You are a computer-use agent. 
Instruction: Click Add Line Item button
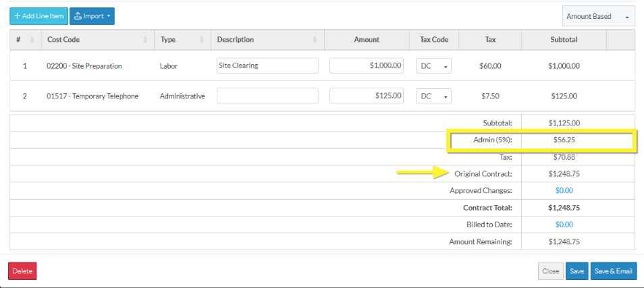click(x=38, y=16)
